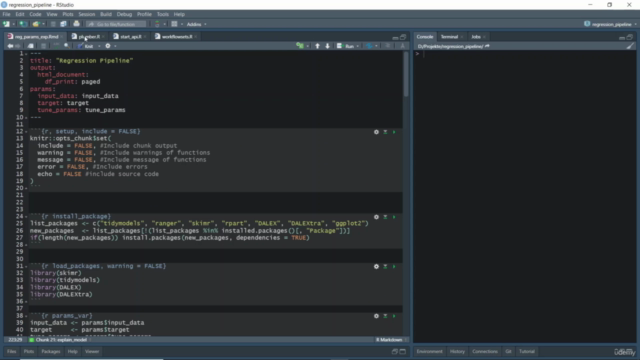Image resolution: width=640 pixels, height=360 pixels.
Task: Run all chunks above the install_package chunk
Action: point(385,217)
